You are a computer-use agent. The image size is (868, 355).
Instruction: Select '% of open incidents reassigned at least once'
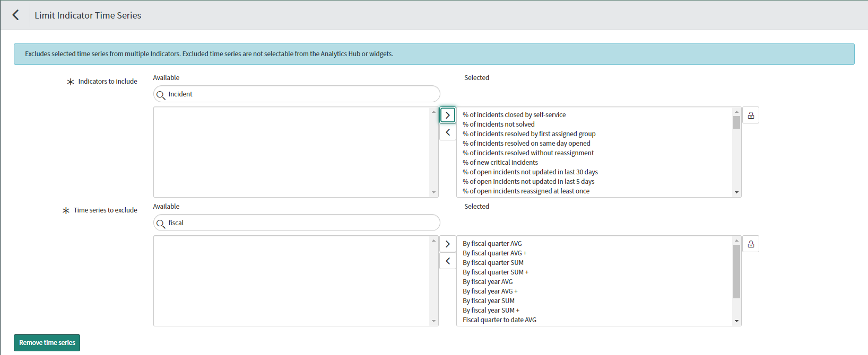pos(526,191)
